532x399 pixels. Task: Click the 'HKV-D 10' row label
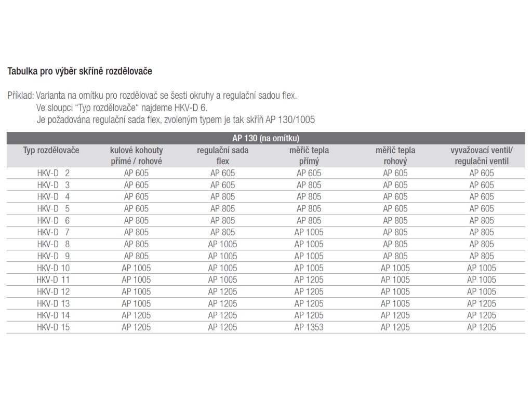53,268
